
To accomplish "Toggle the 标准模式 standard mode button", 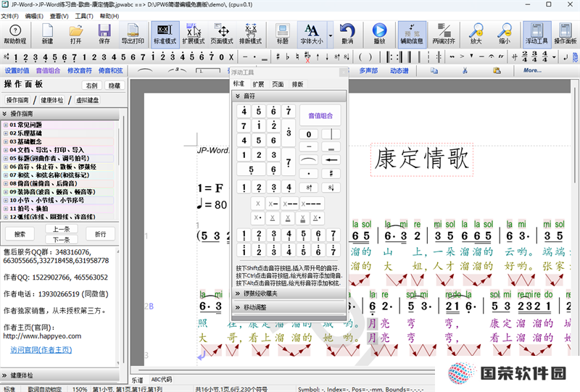I will tap(165, 34).
